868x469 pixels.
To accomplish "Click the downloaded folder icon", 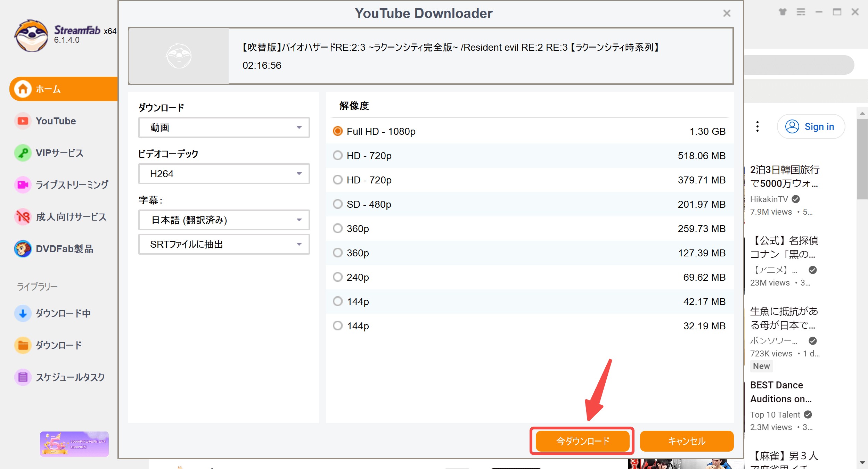I will 23,345.
